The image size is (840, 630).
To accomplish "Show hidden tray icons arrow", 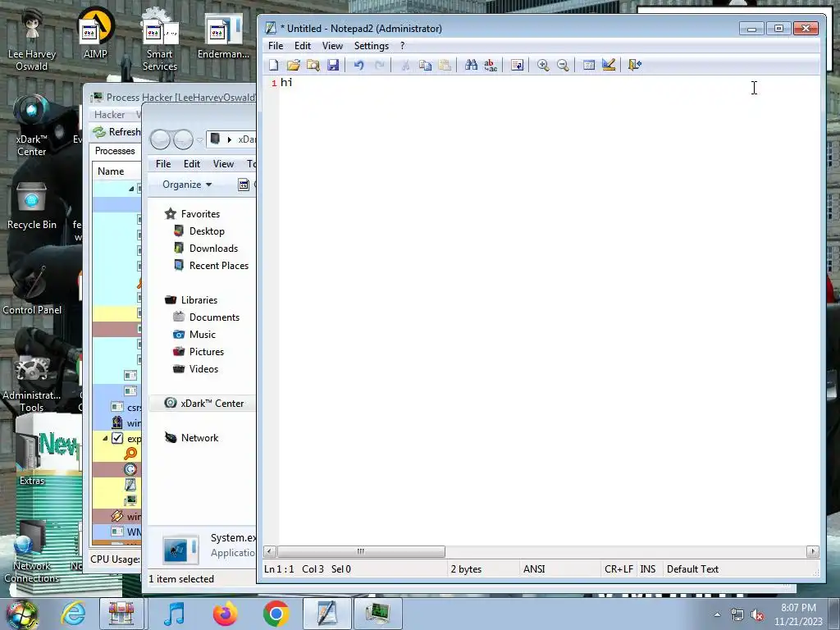I will coord(717,615).
